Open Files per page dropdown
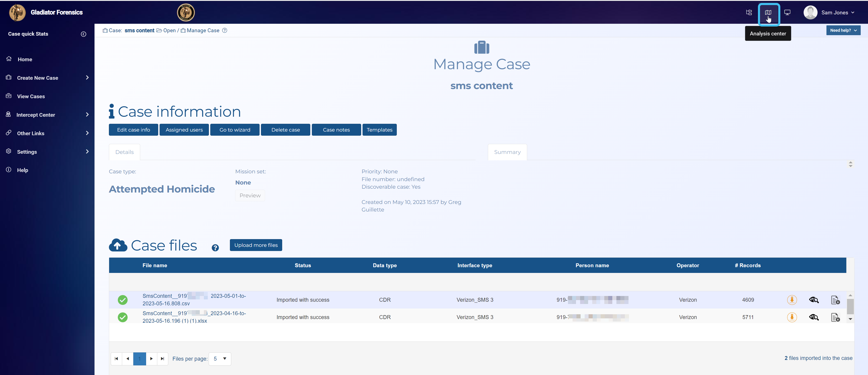Viewport: 868px width, 375px height. tap(220, 359)
